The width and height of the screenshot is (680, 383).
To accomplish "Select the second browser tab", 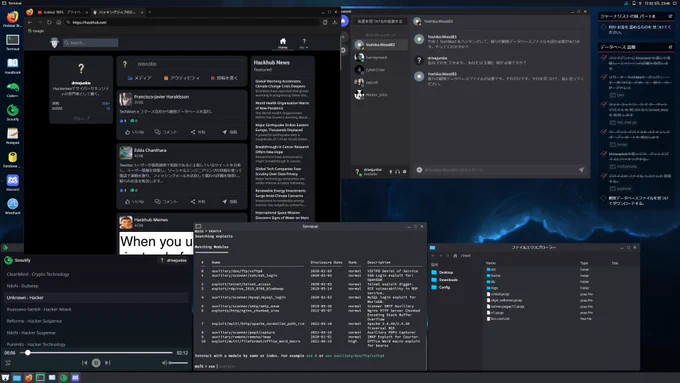I will click(116, 12).
